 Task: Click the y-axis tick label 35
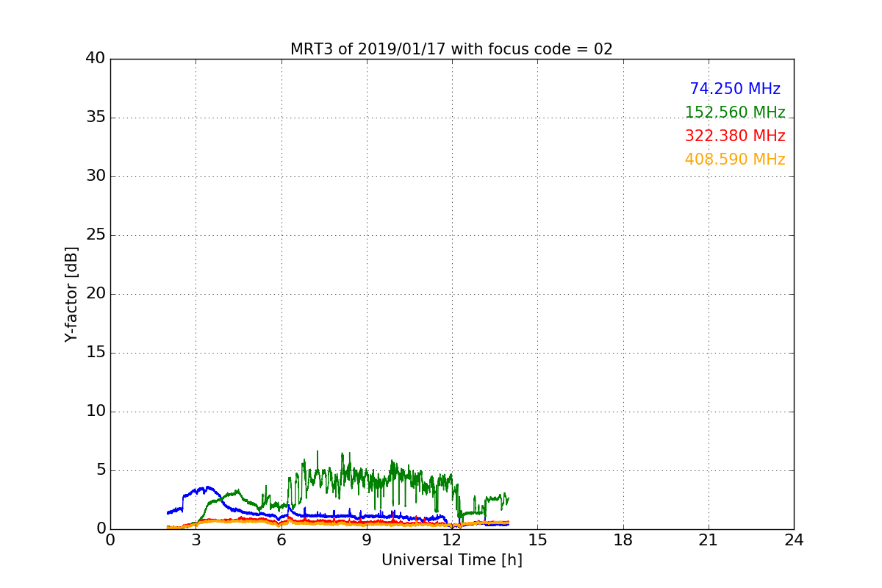coord(96,118)
